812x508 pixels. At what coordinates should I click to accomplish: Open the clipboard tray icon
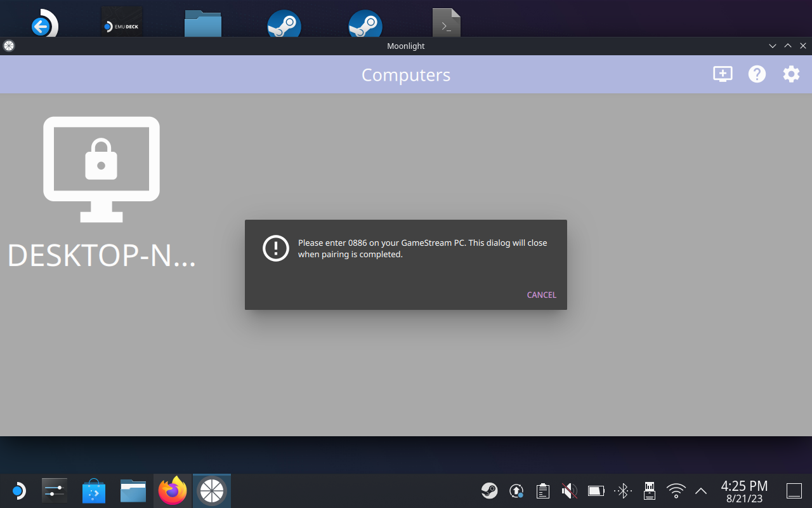(x=542, y=491)
